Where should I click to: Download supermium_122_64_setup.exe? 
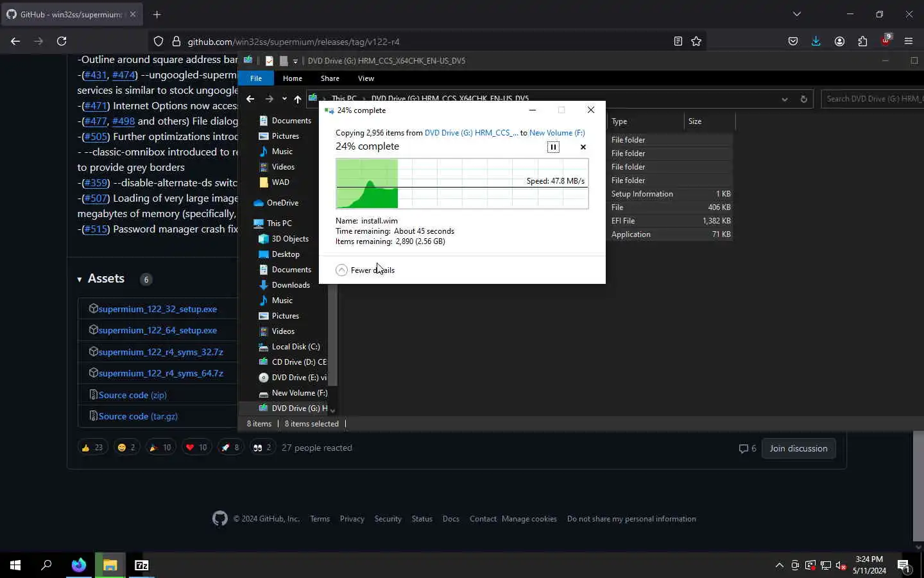[158, 330]
